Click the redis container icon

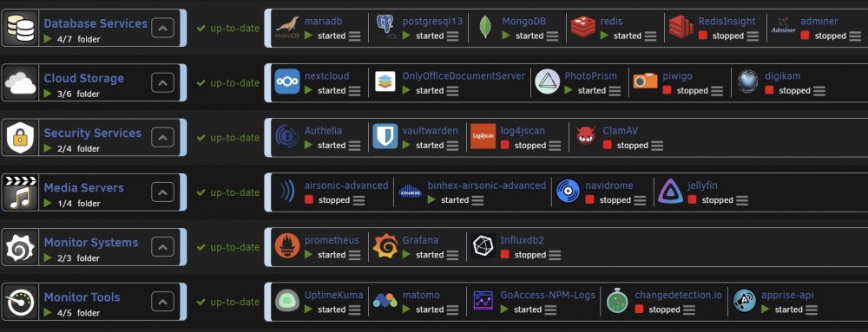pos(583,27)
